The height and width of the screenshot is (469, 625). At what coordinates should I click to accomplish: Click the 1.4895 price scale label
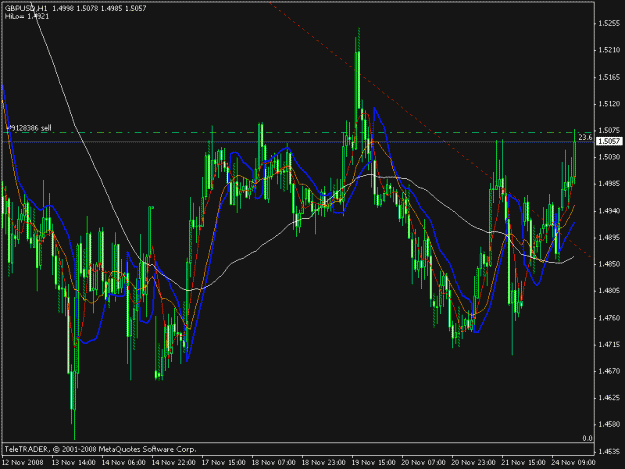609,237
